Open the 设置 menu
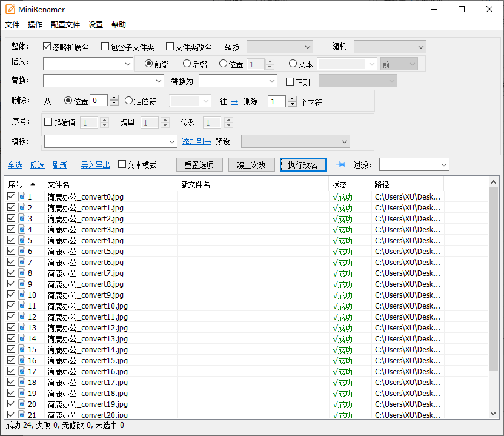504x436 pixels. pyautogui.click(x=95, y=25)
